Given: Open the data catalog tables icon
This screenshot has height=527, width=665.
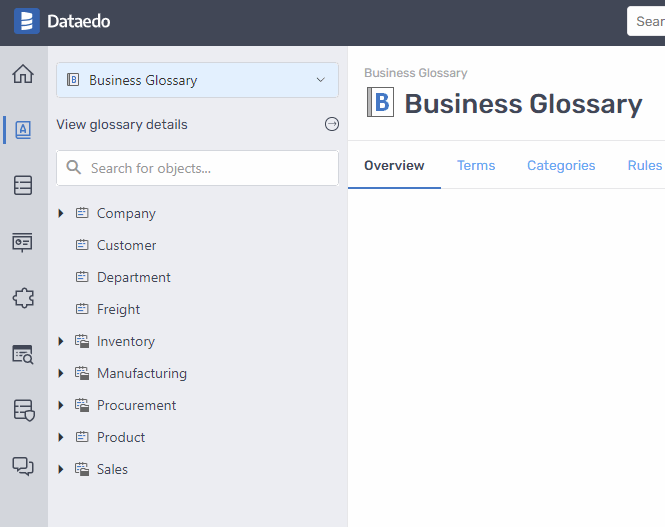Looking at the screenshot, I should [x=22, y=185].
